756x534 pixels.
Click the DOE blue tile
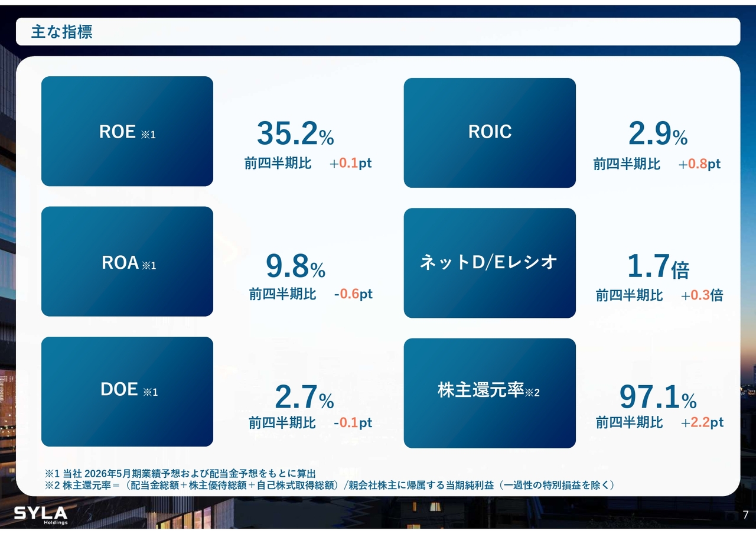pyautogui.click(x=127, y=391)
